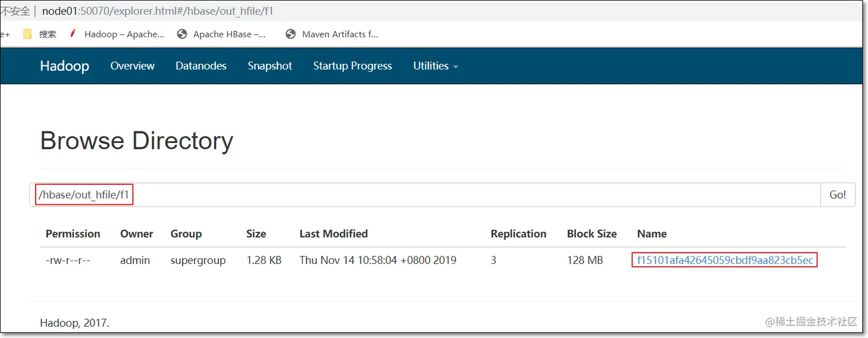
Task: Click the Last Modified column header
Action: [333, 234]
